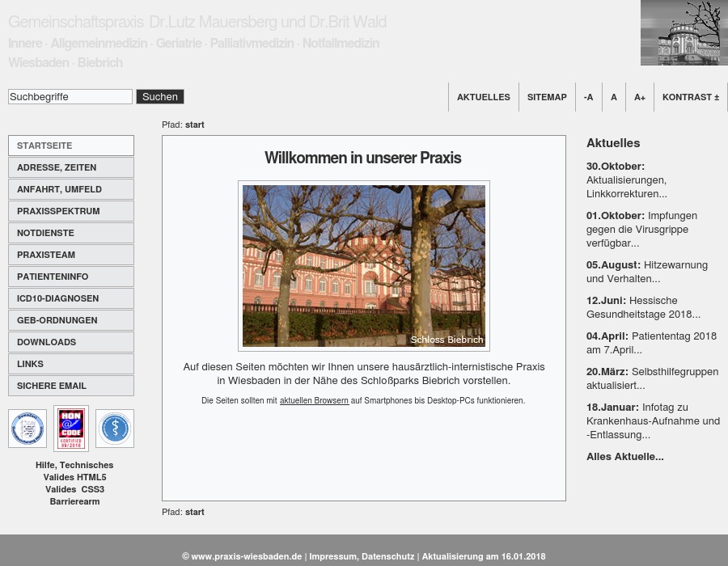Toggle high contrast with KONTRAST ±
The height and width of the screenshot is (566, 728).
690,97
